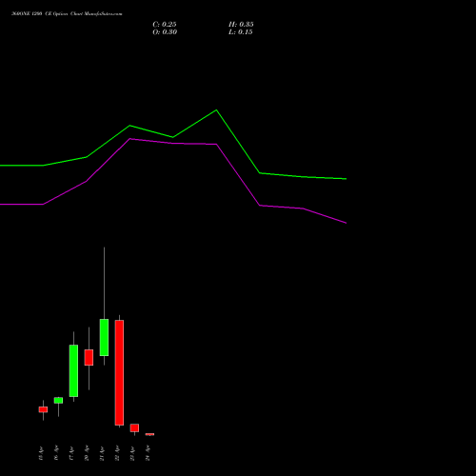Click the open value 'O: 0.30'
The height and width of the screenshot is (476, 476).
point(165,32)
